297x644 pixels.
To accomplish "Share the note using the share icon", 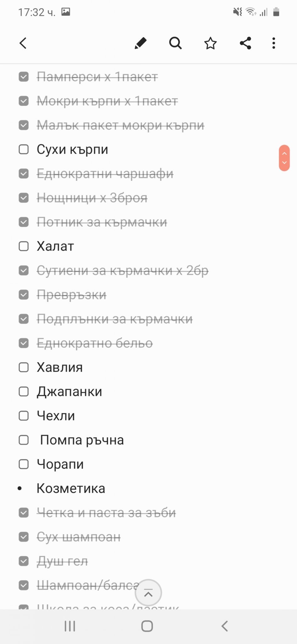I will coord(245,43).
